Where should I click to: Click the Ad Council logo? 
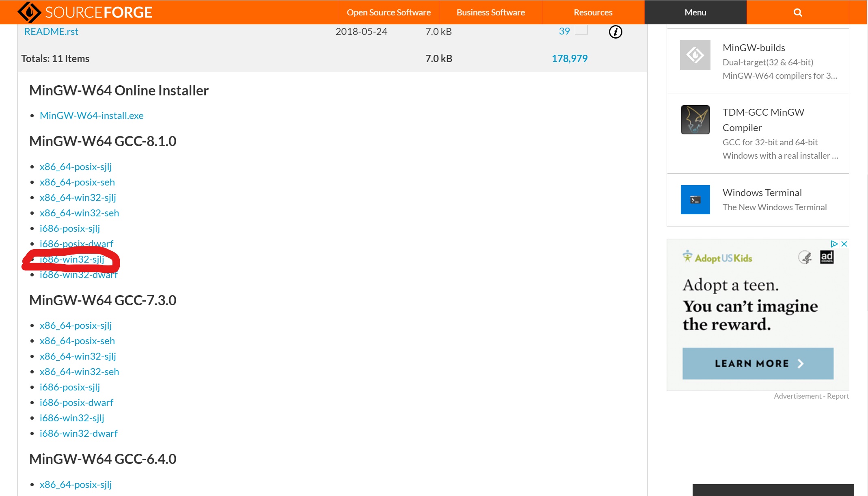tap(827, 257)
